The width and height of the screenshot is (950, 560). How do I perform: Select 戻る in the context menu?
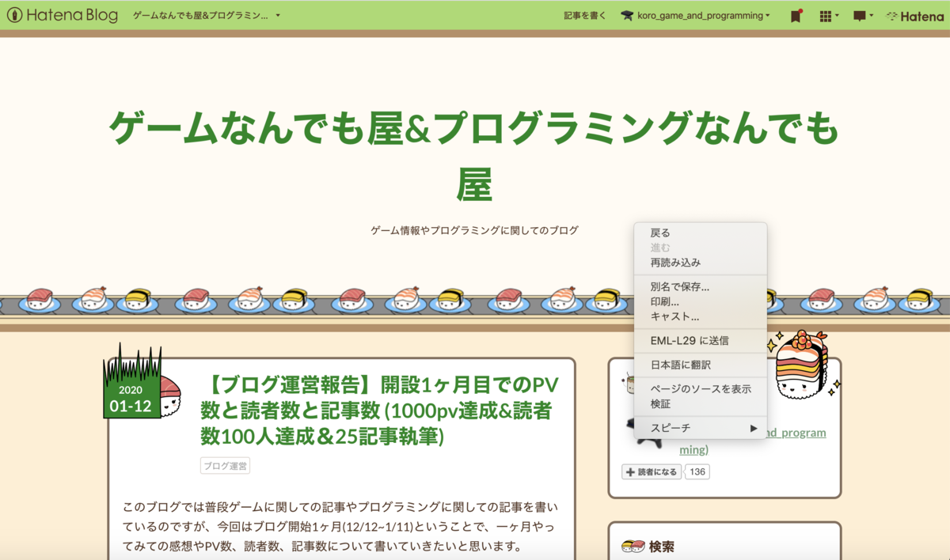(x=701, y=233)
